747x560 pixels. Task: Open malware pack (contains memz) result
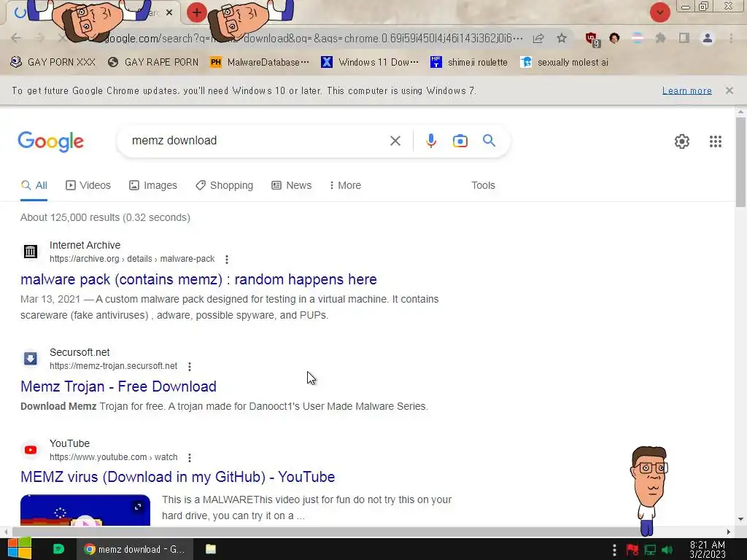click(198, 279)
